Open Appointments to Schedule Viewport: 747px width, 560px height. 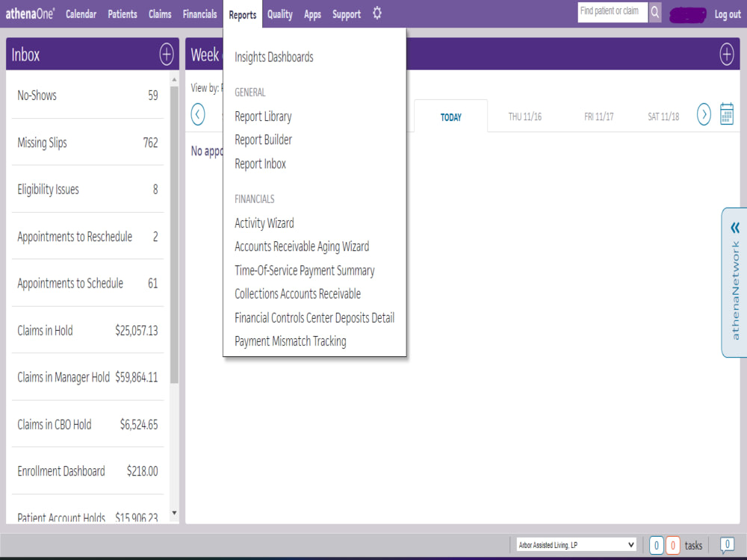coord(87,283)
